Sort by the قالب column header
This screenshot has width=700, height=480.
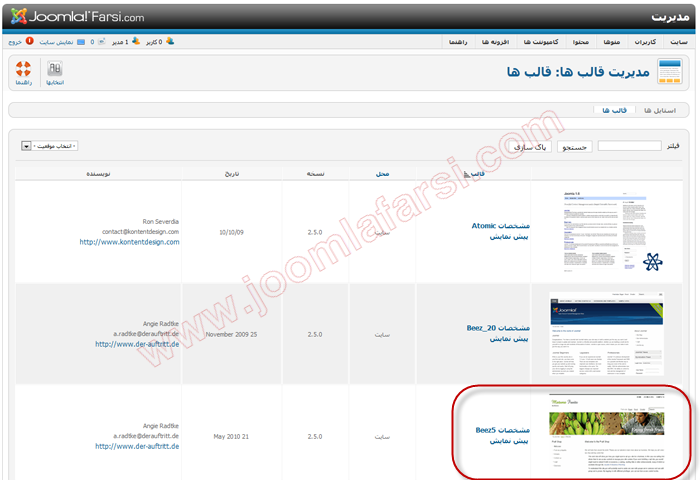click(478, 174)
